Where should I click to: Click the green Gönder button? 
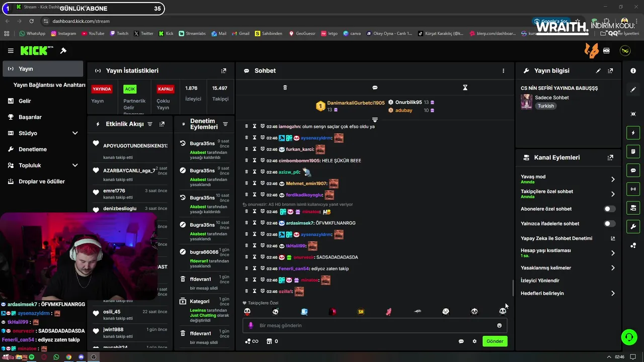point(495,341)
